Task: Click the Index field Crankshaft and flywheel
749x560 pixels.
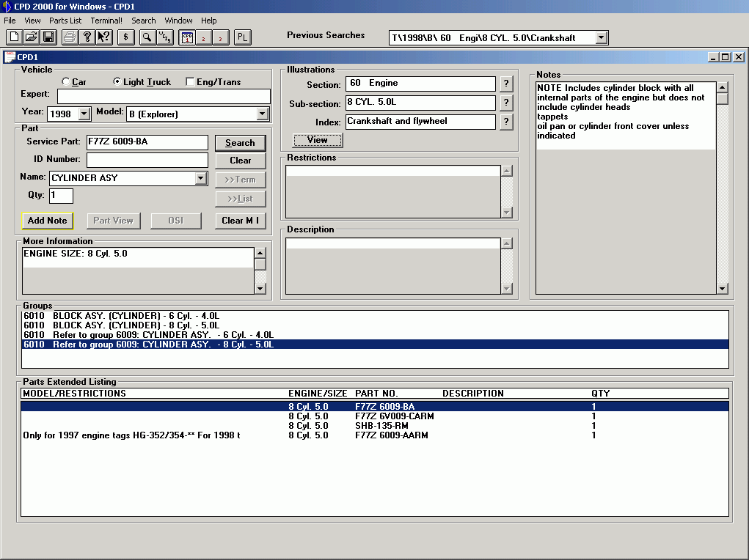Action: (420, 122)
